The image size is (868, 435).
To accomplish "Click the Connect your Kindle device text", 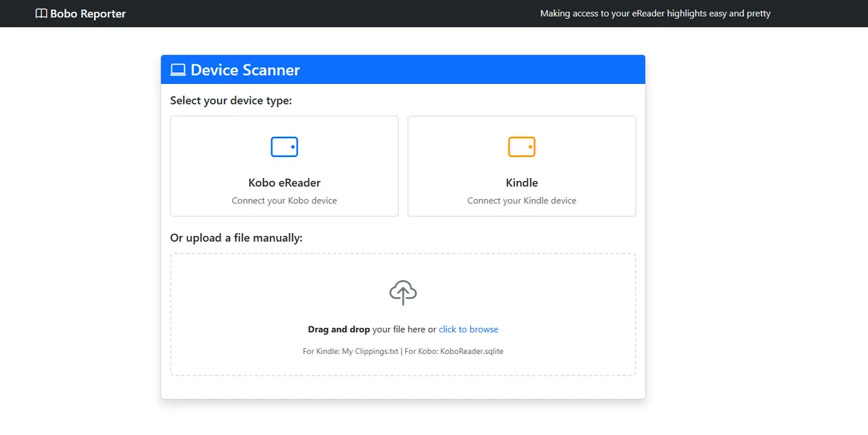I will coord(522,200).
